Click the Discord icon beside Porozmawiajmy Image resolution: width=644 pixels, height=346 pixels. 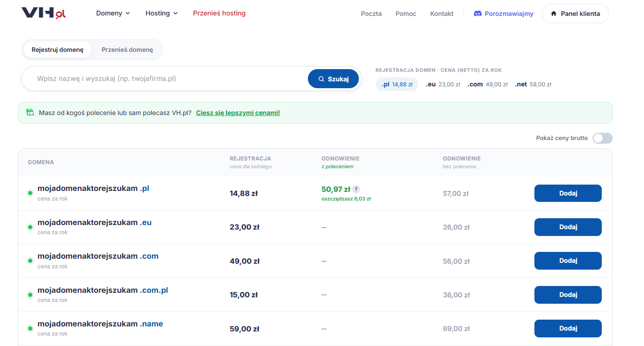click(x=478, y=14)
